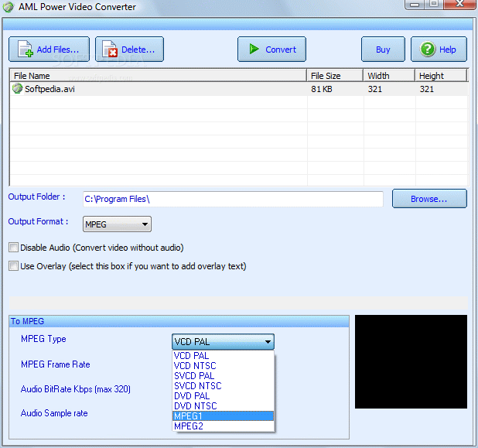
Task: Minimize the converter window
Action: (x=415, y=5)
